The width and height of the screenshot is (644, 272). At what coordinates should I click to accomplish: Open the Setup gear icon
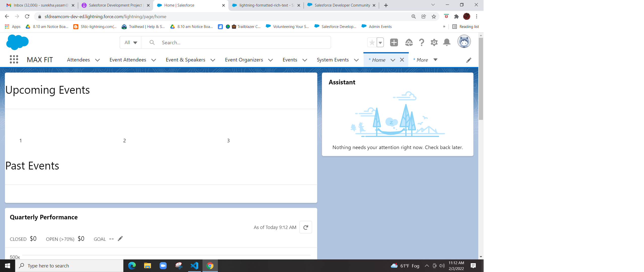click(434, 42)
